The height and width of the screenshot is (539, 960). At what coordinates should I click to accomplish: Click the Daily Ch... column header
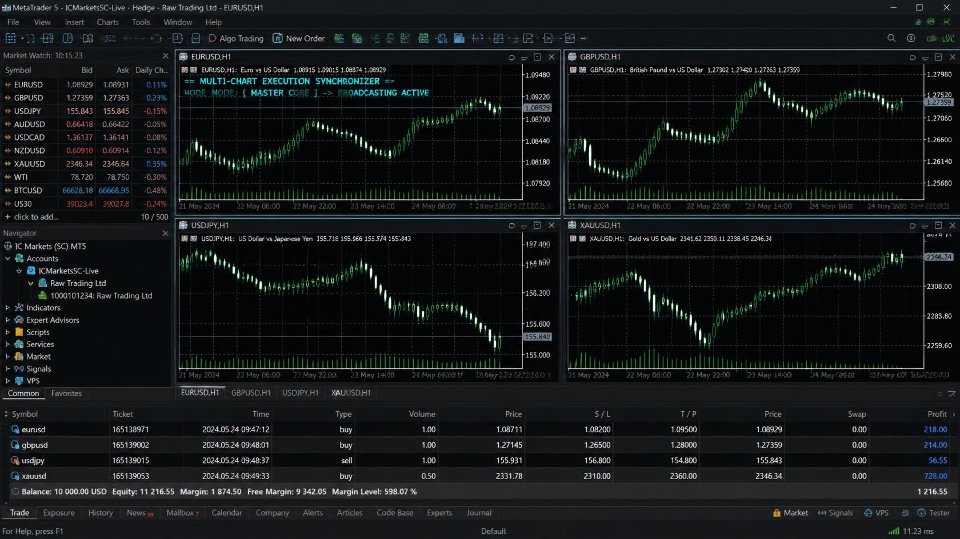[x=151, y=70]
